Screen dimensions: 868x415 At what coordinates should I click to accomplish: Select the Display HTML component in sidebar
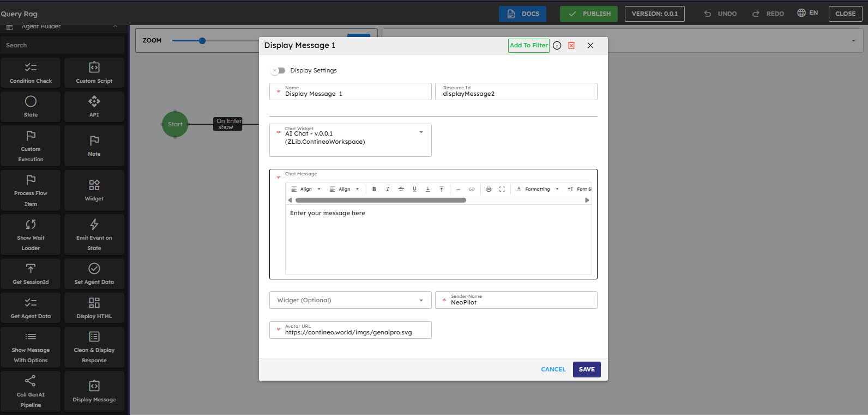[94, 308]
